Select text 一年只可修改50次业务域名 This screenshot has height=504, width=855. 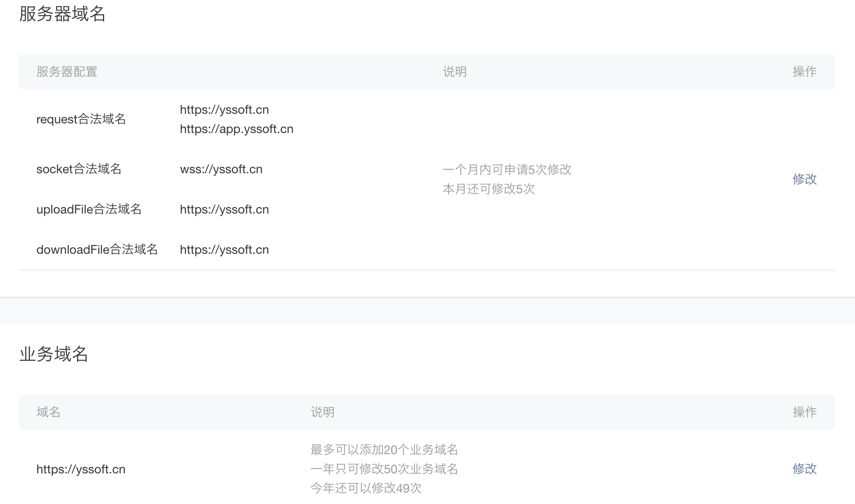pos(384,469)
